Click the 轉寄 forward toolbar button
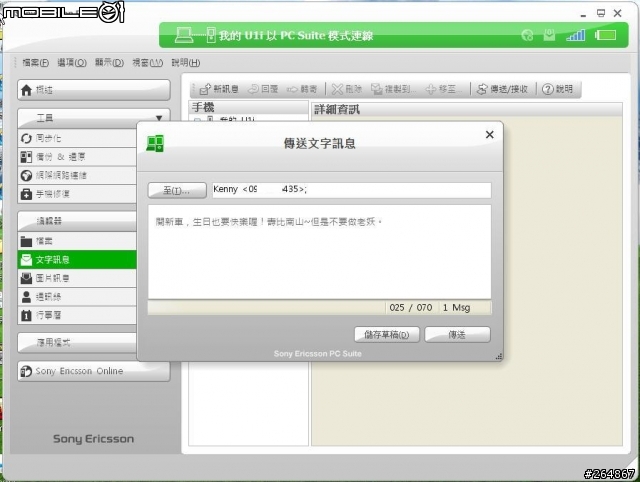This screenshot has height=482, width=640. tap(302, 89)
